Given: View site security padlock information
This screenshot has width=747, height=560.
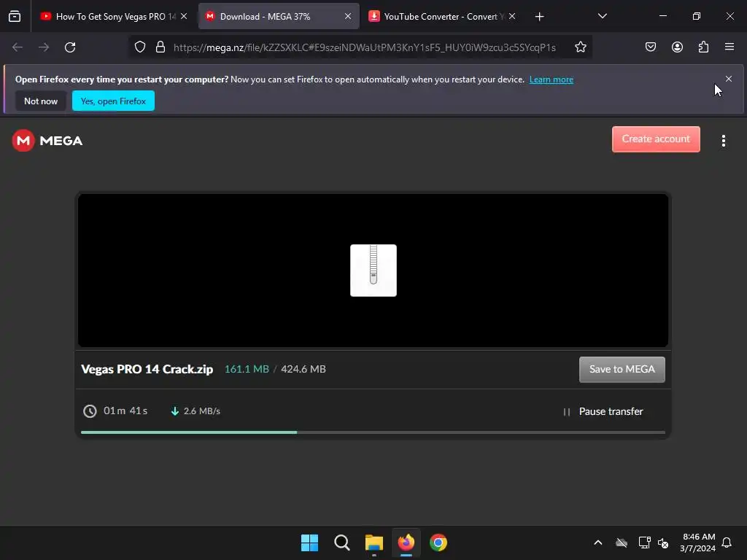Looking at the screenshot, I should [160, 47].
